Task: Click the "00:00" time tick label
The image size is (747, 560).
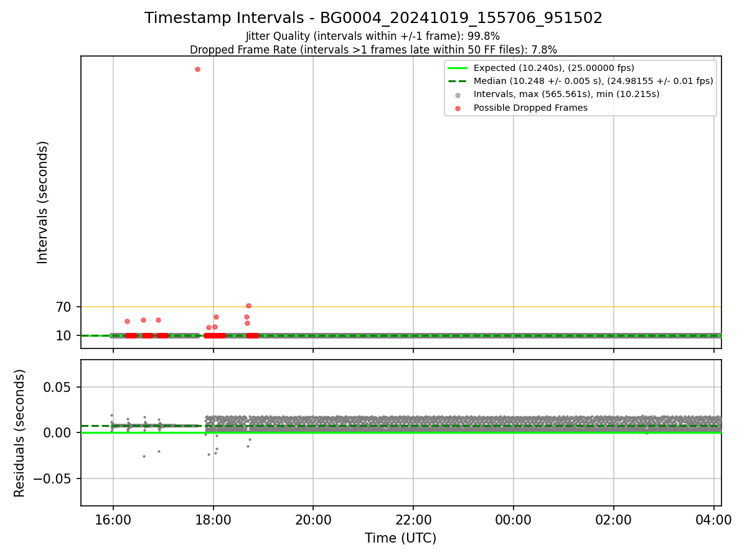Action: tap(514, 519)
